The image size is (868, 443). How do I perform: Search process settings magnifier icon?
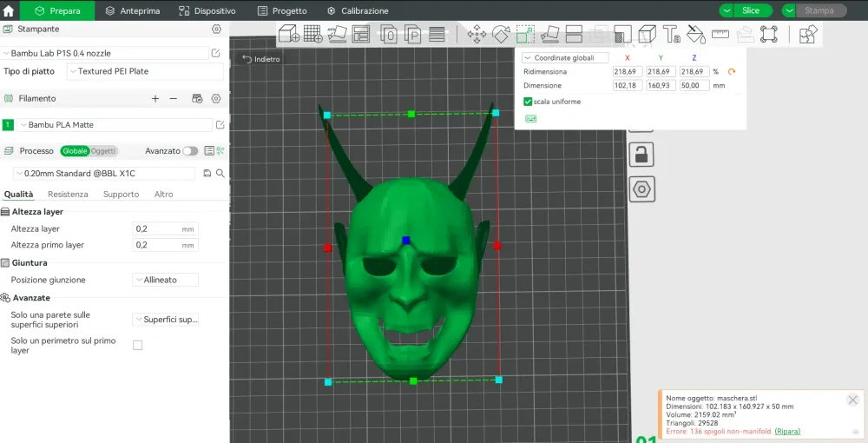tap(220, 174)
